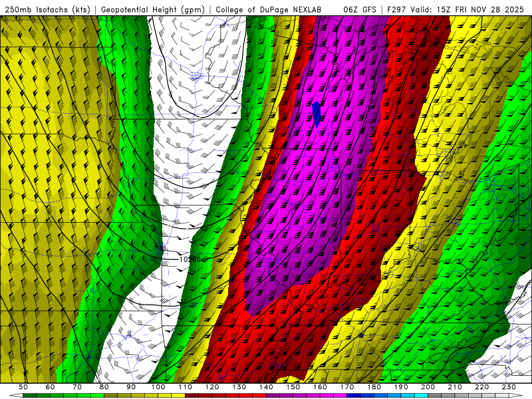The height and width of the screenshot is (399, 532).
Task: Click the 60 value on the color scale
Action: [50, 387]
